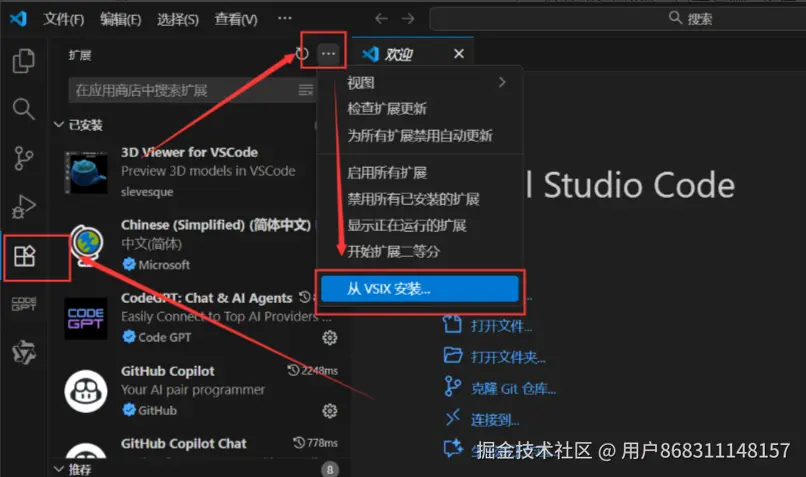Viewport: 806px width, 477px height.
Task: Open the 选择(S) menu
Action: click(178, 20)
